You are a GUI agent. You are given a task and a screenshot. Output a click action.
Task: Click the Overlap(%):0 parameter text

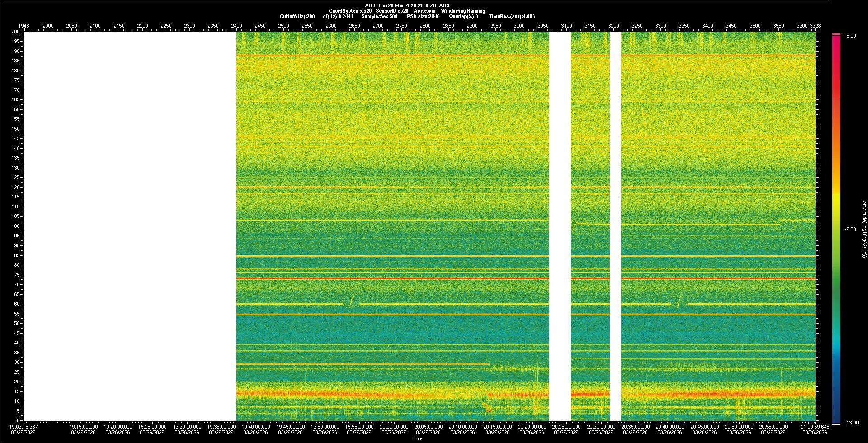click(x=463, y=16)
